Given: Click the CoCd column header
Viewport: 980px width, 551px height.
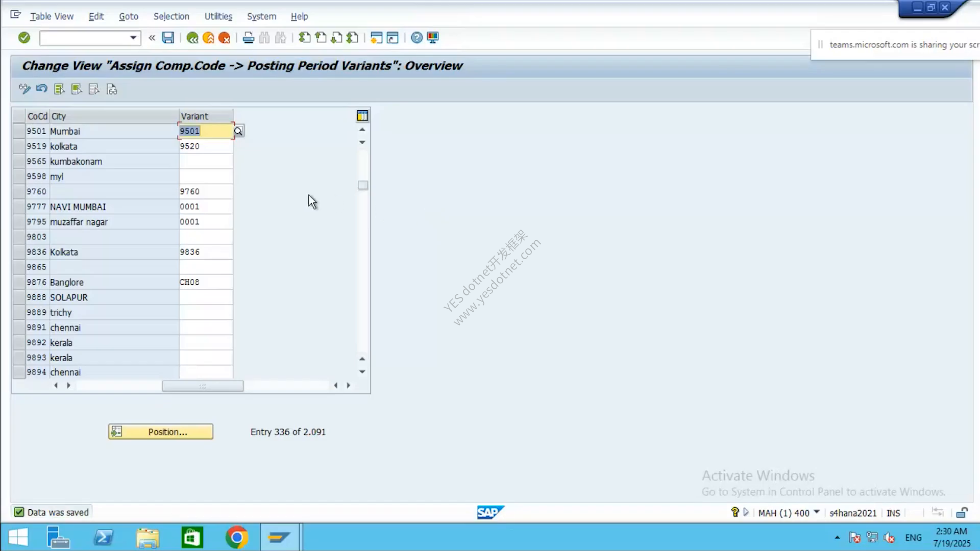Looking at the screenshot, I should point(37,116).
